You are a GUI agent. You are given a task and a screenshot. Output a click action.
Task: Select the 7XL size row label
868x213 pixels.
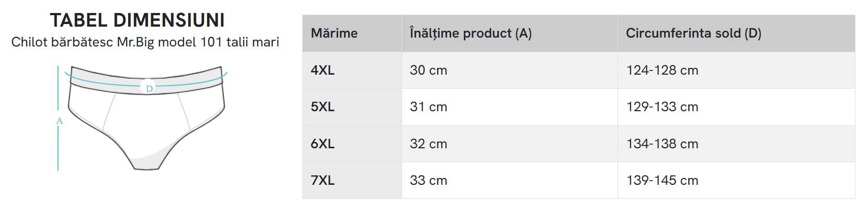[x=323, y=181]
